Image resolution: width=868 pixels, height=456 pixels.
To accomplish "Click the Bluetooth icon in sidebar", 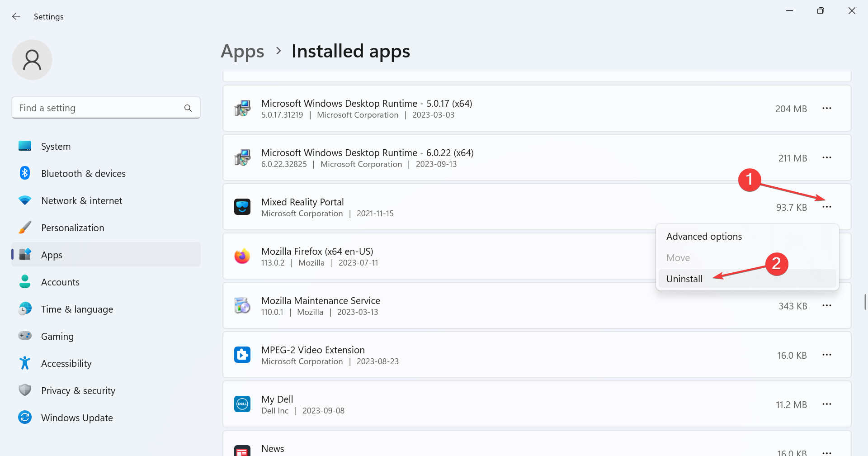I will tap(25, 173).
